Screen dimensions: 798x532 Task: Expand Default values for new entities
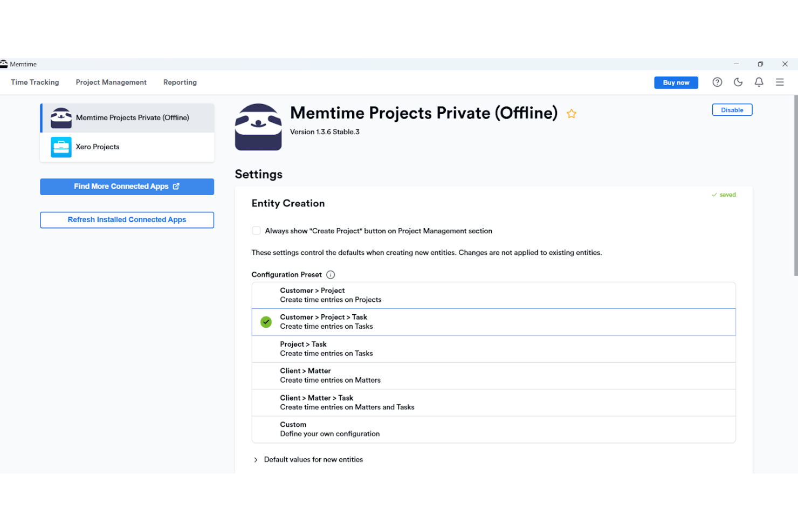(x=308, y=459)
